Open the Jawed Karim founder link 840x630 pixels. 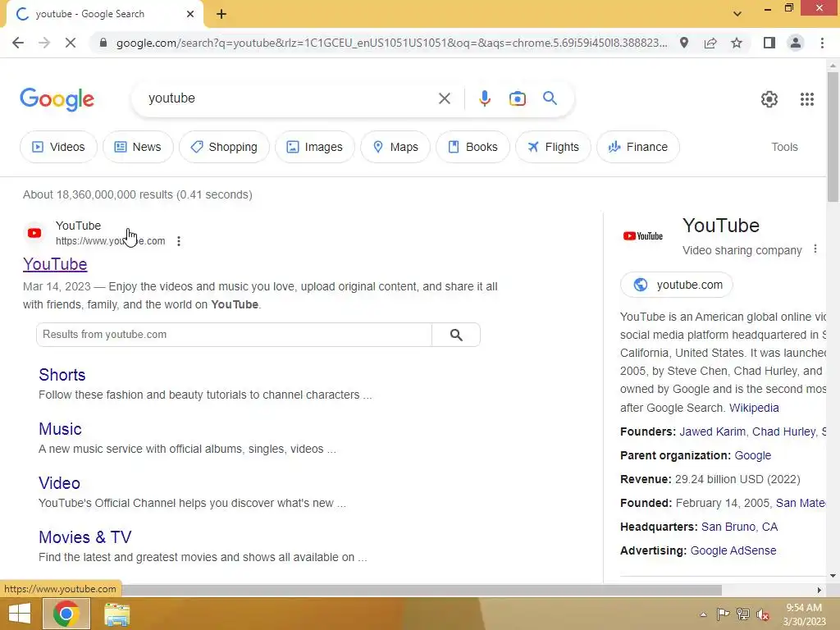click(x=712, y=431)
